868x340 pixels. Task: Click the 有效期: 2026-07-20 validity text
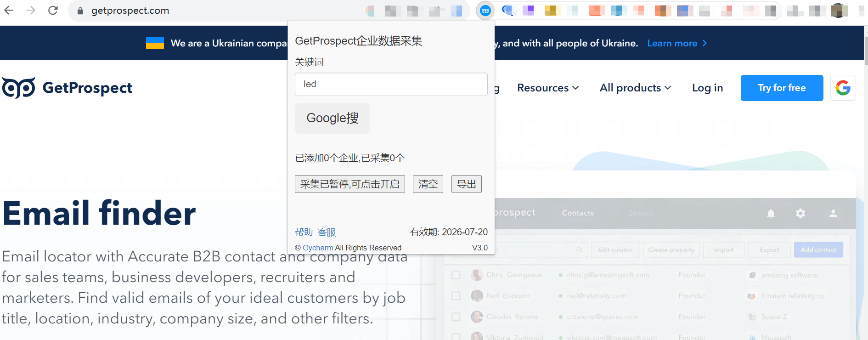click(x=449, y=232)
